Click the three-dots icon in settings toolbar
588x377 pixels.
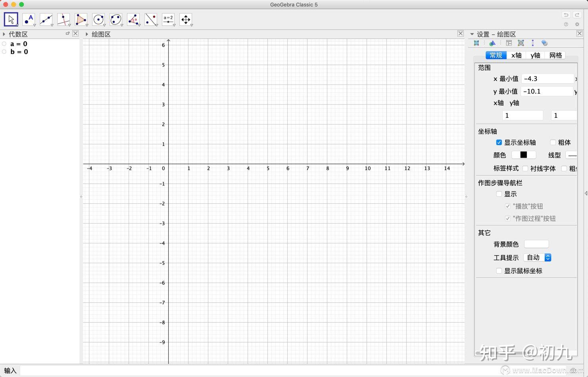(532, 43)
